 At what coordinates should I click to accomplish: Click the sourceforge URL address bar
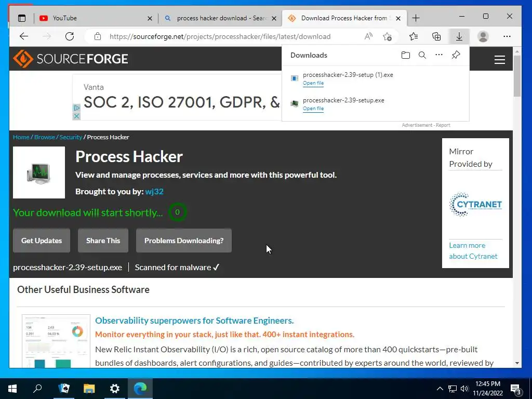pos(220,36)
